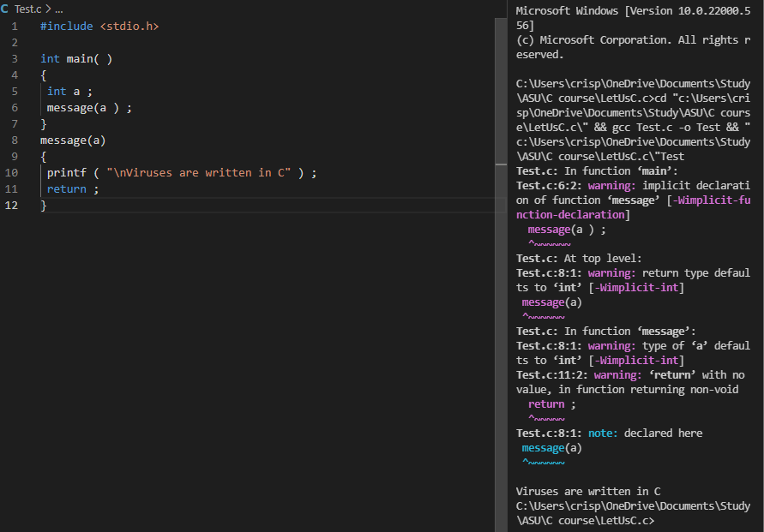Image resolution: width=764 pixels, height=532 pixels.
Task: Click line number 12 to select closing brace
Action: click(x=10, y=205)
